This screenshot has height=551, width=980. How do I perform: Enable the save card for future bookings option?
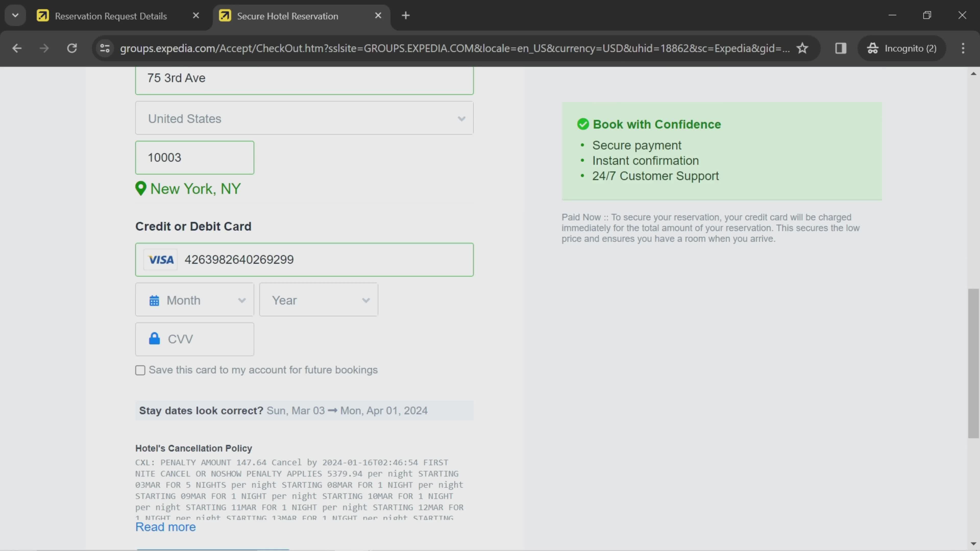(x=140, y=369)
